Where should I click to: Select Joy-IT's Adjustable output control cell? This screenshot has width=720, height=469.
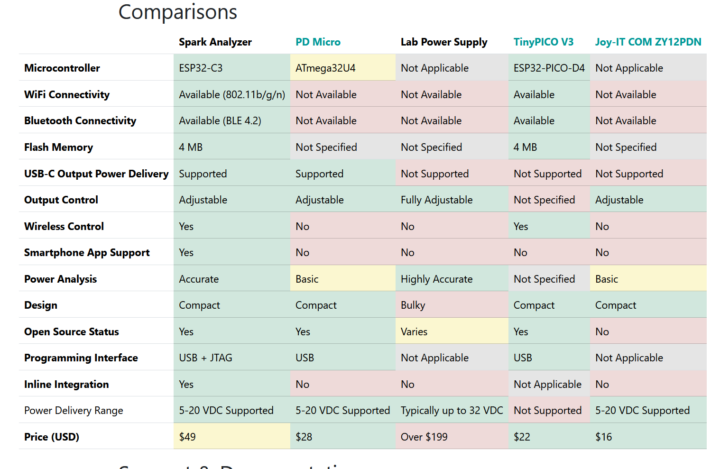click(648, 200)
